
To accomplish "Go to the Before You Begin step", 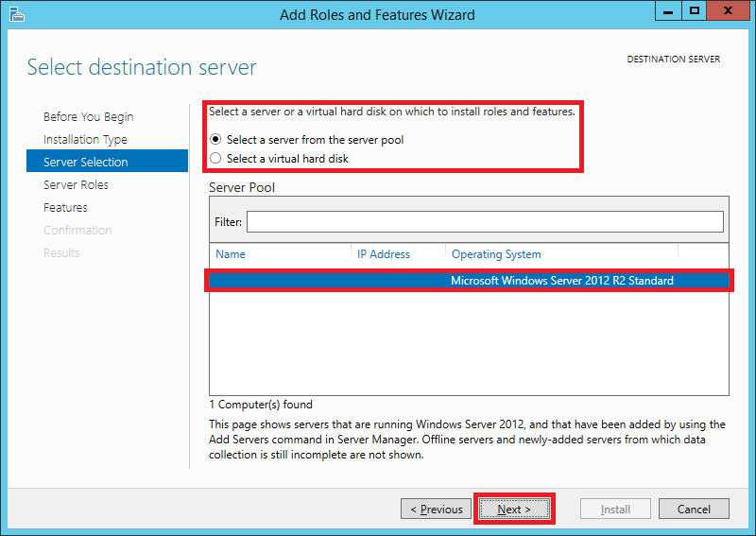I will [x=88, y=117].
